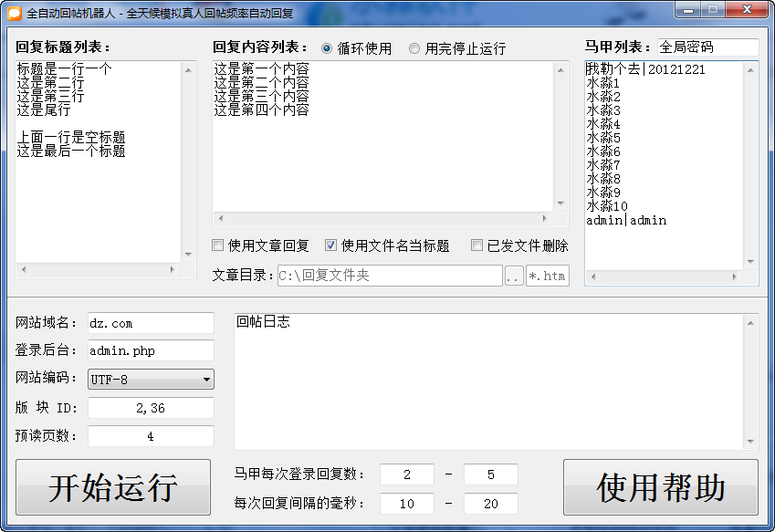Click left arrow of title list horizontal scrollbar
This screenshot has height=532, width=775.
point(24,270)
